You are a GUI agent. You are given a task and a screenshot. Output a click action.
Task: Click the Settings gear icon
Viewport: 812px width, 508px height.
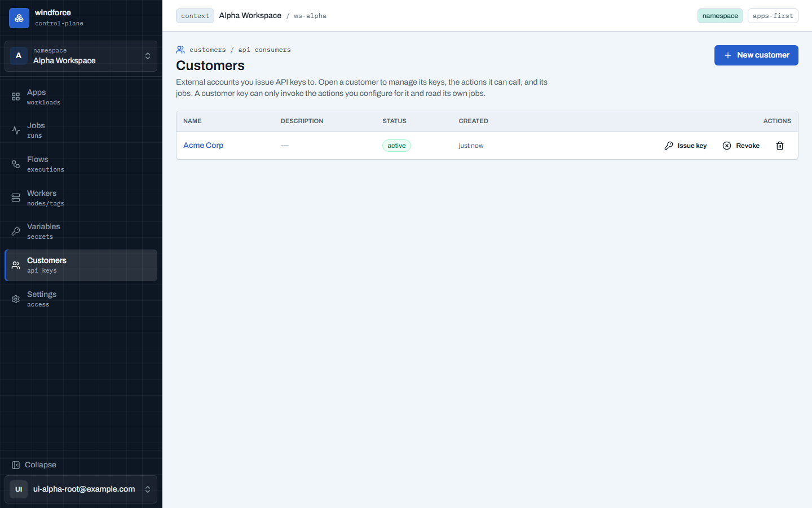coord(16,299)
